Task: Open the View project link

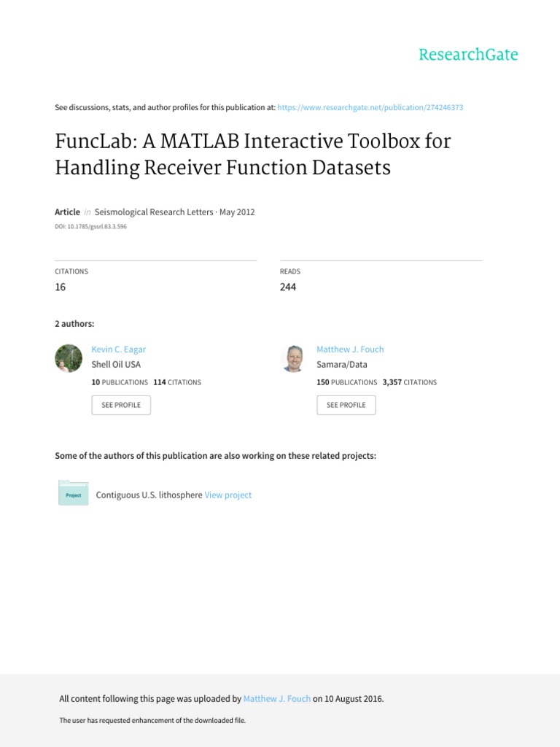Action: pos(228,495)
